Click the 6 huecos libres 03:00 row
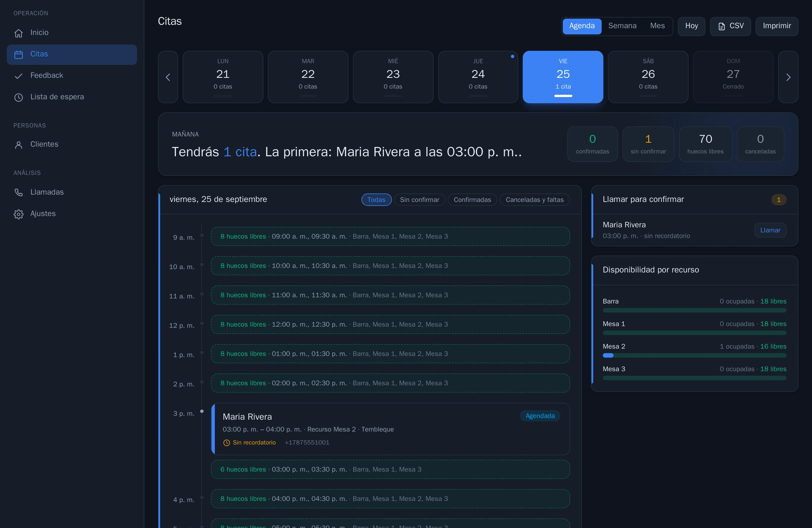 pos(390,470)
